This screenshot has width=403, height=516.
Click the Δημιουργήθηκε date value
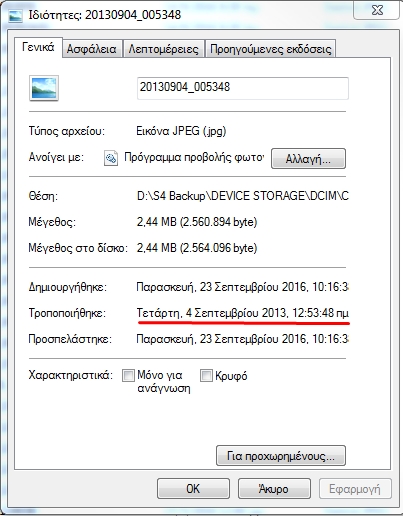coord(243,287)
